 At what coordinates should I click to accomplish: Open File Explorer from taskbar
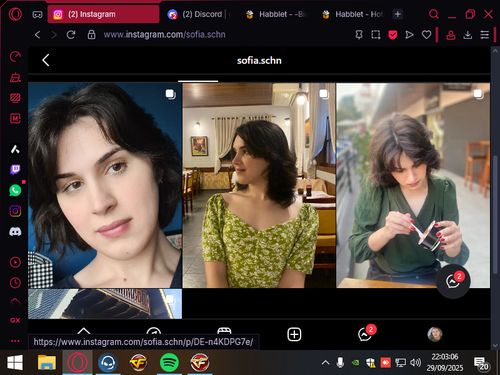click(47, 362)
